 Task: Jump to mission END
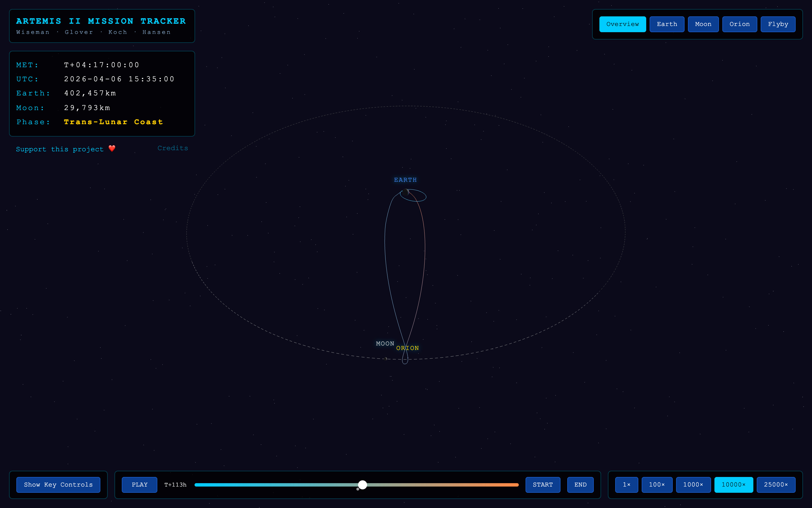point(580,485)
